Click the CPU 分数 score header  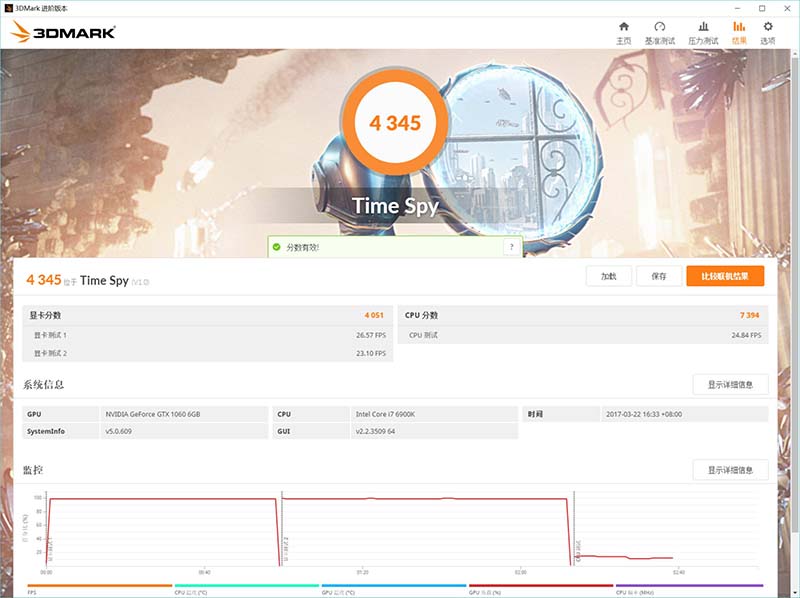(x=421, y=315)
